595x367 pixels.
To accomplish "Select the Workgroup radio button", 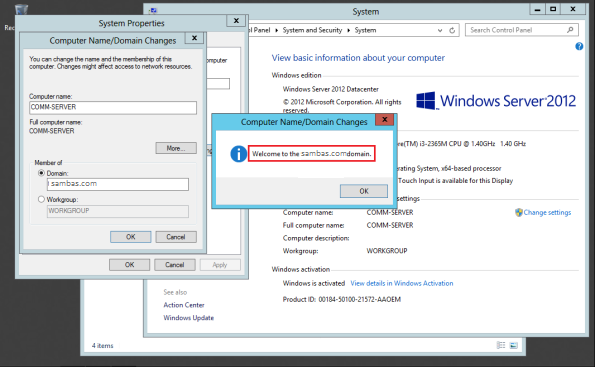I will tap(41, 199).
